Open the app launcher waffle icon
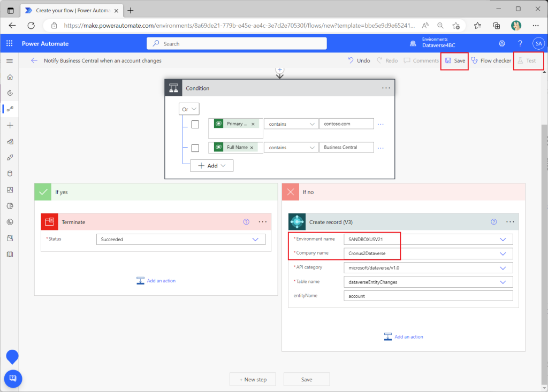 pyautogui.click(x=10, y=43)
